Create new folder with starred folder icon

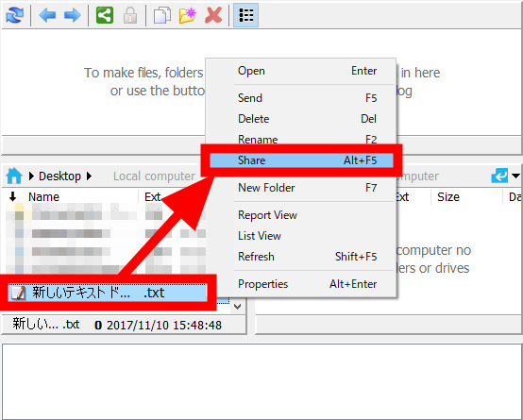tap(188, 15)
